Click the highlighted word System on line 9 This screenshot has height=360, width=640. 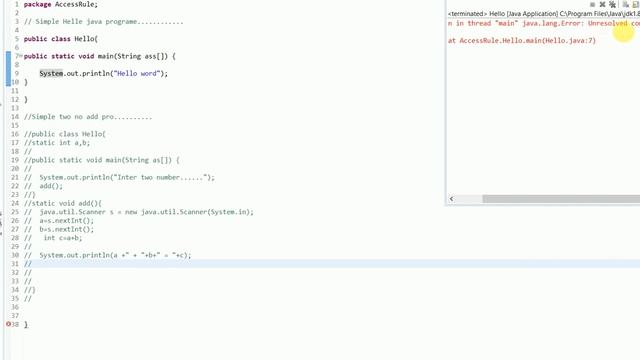click(51, 73)
